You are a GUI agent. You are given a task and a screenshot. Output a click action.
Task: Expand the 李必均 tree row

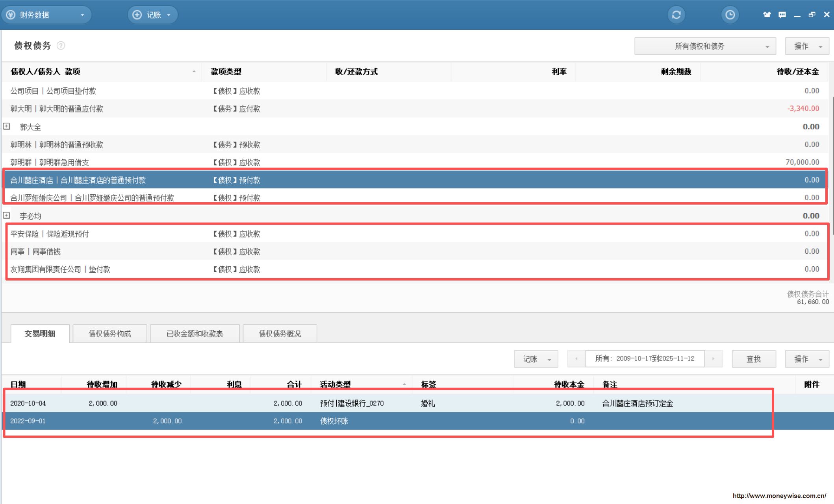click(7, 215)
